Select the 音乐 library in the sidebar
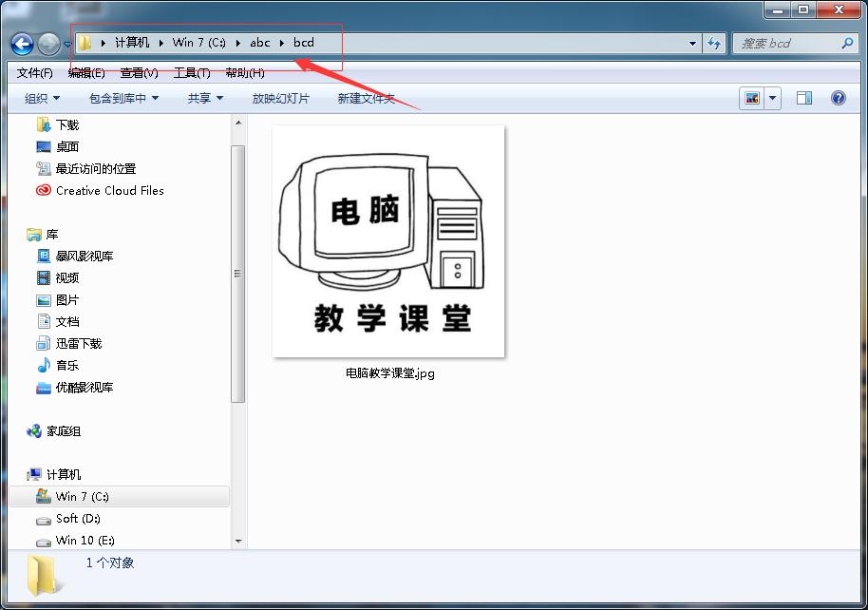The height and width of the screenshot is (610, 868). 70,365
